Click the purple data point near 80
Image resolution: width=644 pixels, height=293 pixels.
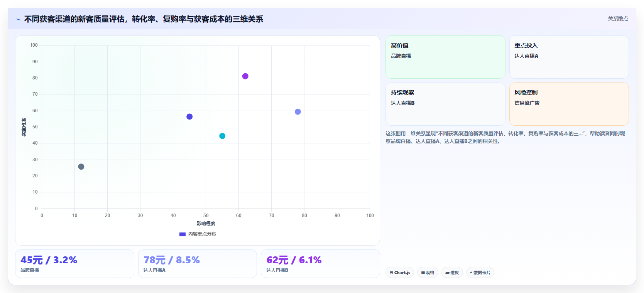(x=245, y=76)
